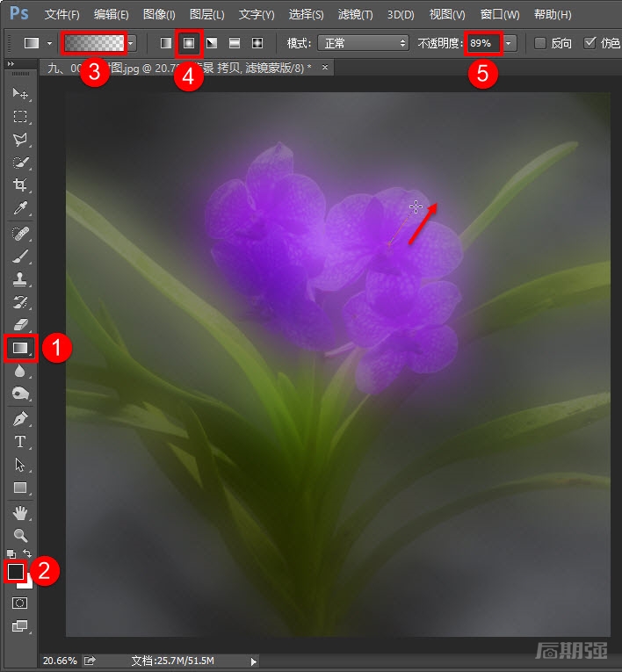The height and width of the screenshot is (672, 622).
Task: Select the Quick Selection tool
Action: tap(20, 163)
